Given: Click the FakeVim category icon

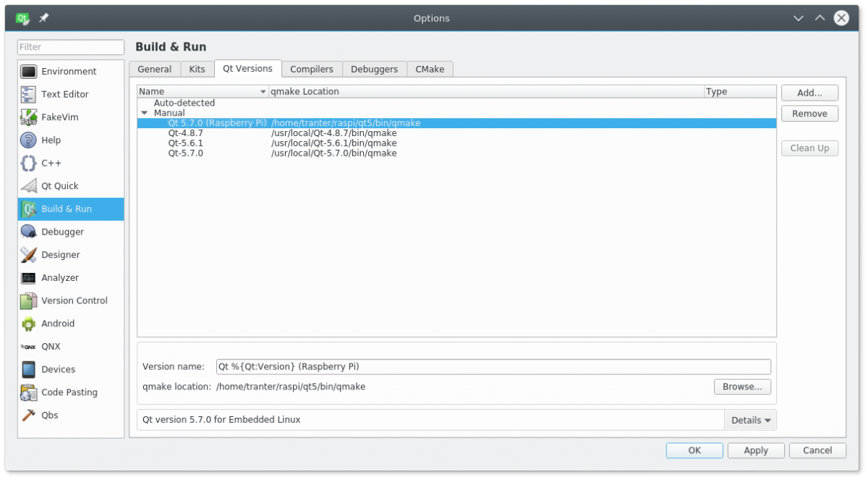Looking at the screenshot, I should click(29, 117).
